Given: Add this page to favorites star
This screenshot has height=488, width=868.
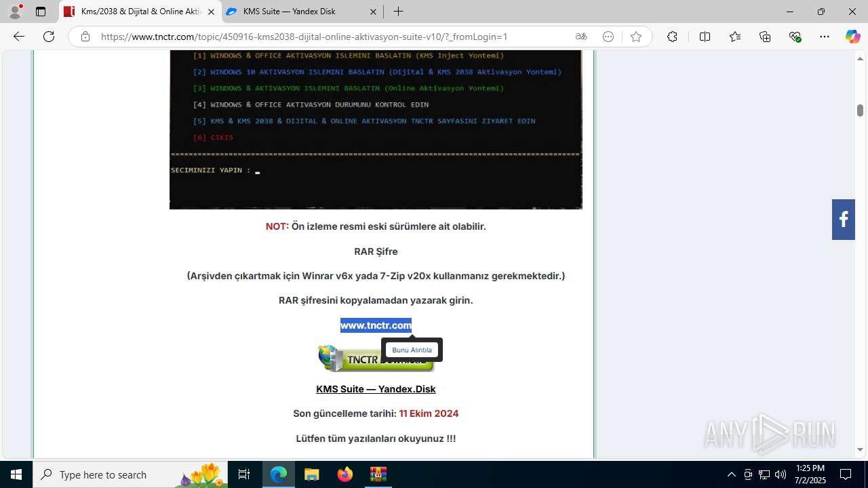Looking at the screenshot, I should click(635, 37).
